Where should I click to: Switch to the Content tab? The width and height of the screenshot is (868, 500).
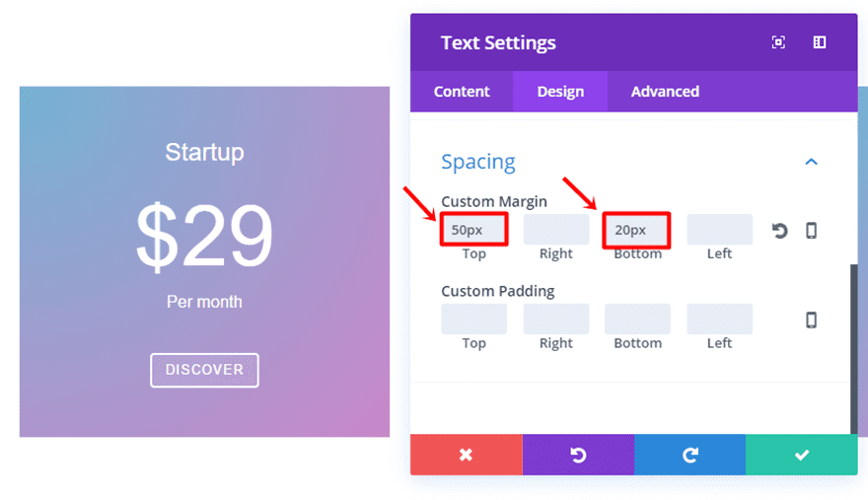click(462, 92)
